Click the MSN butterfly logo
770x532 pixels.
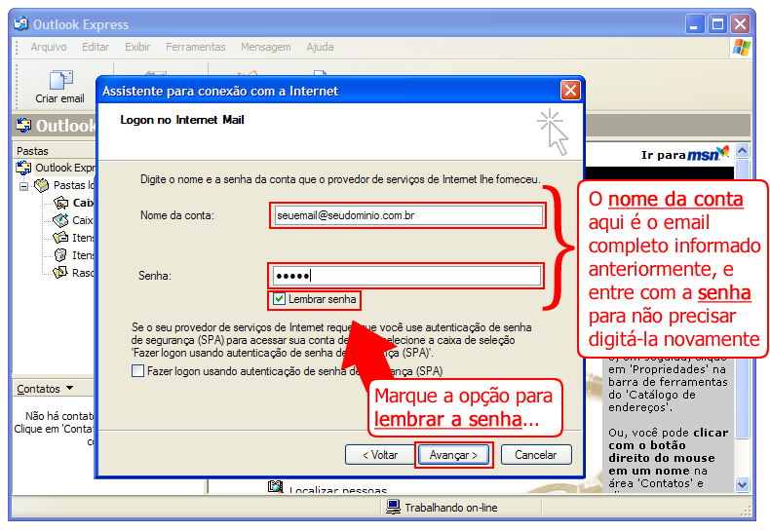coord(723,152)
